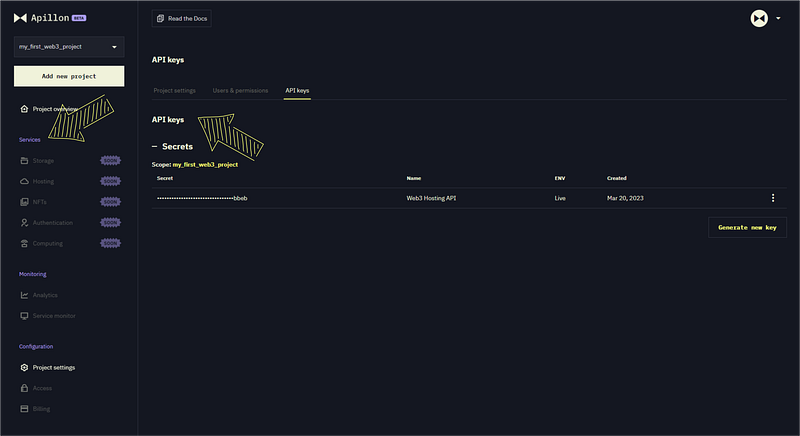Viewport: 800px width, 436px height.
Task: Open NFTs service in sidebar
Action: click(x=40, y=202)
